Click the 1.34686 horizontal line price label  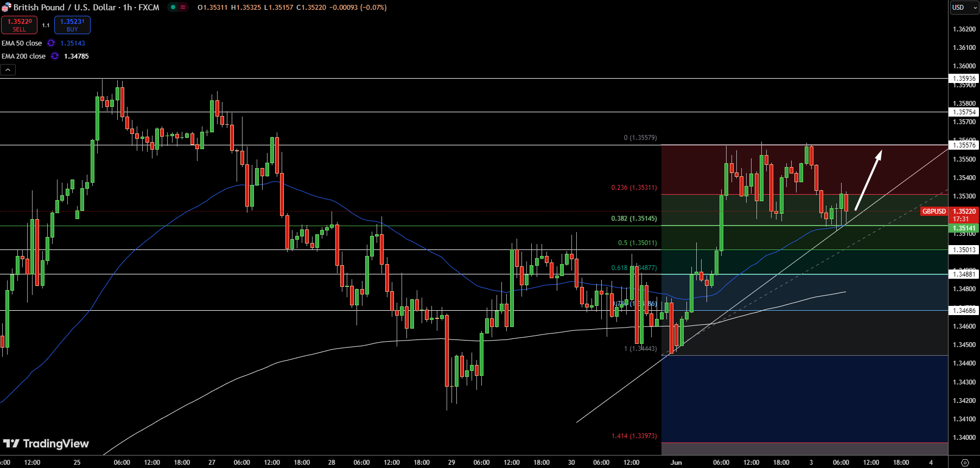pyautogui.click(x=964, y=311)
